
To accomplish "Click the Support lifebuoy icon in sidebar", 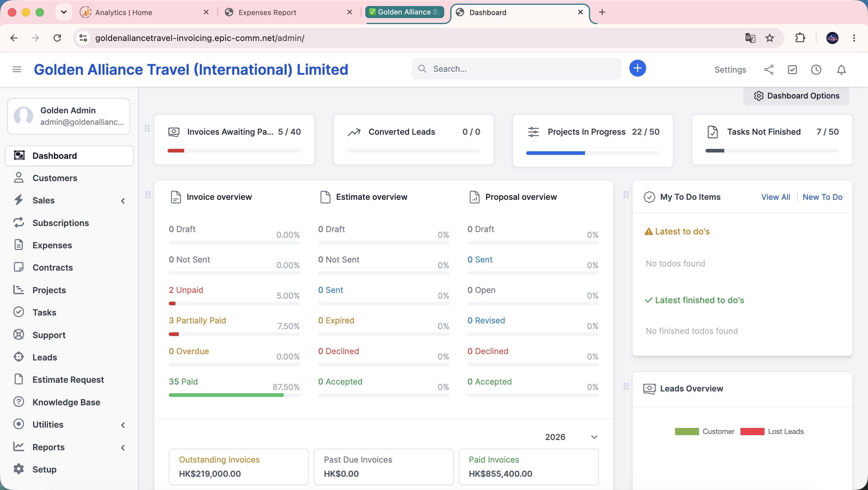I will pyautogui.click(x=18, y=335).
